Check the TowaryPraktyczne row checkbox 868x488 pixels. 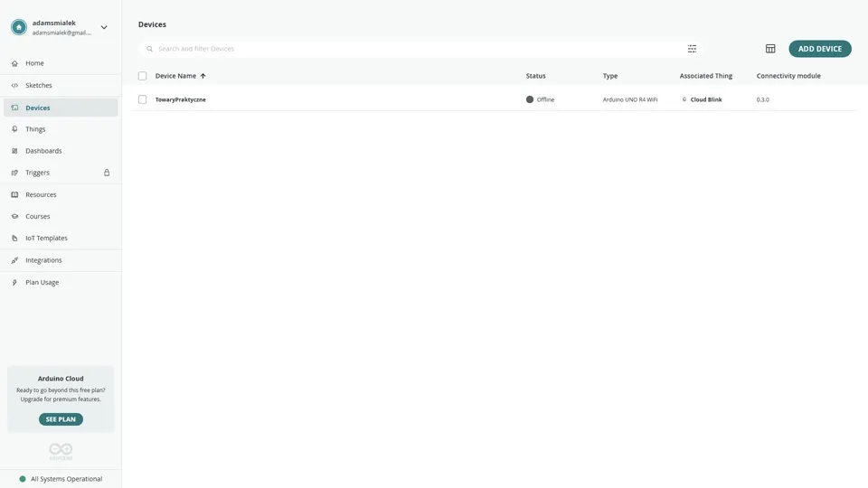tap(142, 99)
